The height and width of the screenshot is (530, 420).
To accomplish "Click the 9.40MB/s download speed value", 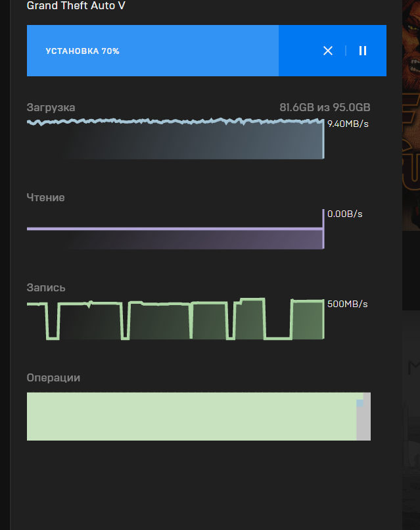I will [348, 124].
